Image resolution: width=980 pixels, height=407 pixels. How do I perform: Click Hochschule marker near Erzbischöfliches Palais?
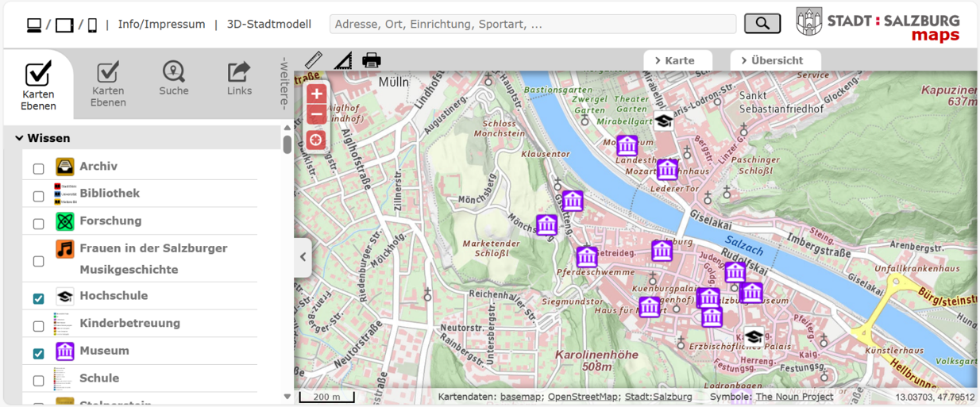(754, 336)
